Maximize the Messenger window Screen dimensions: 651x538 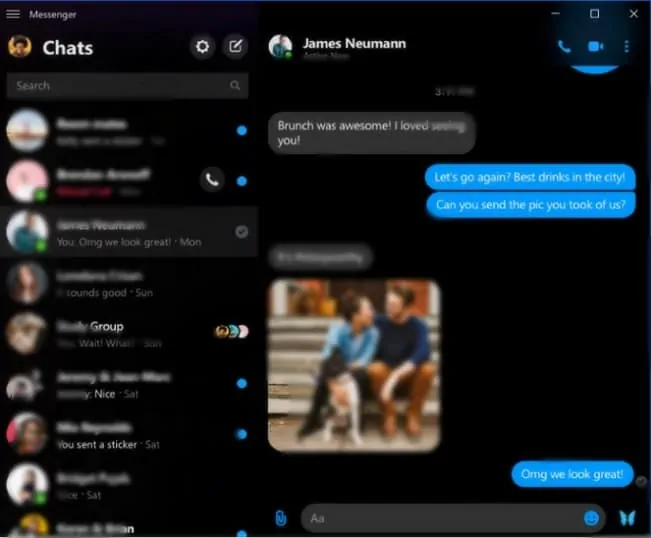click(595, 14)
